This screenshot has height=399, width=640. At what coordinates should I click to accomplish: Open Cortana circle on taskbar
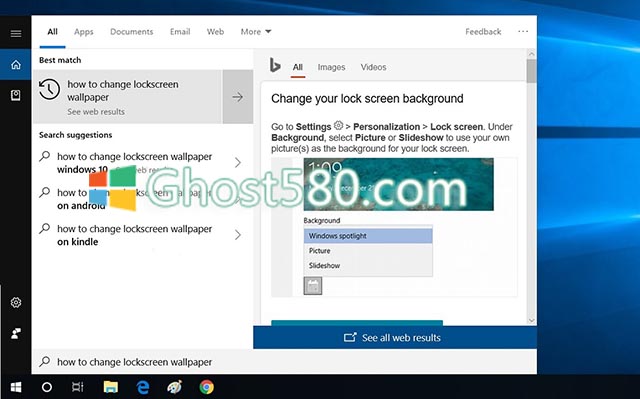point(47,387)
